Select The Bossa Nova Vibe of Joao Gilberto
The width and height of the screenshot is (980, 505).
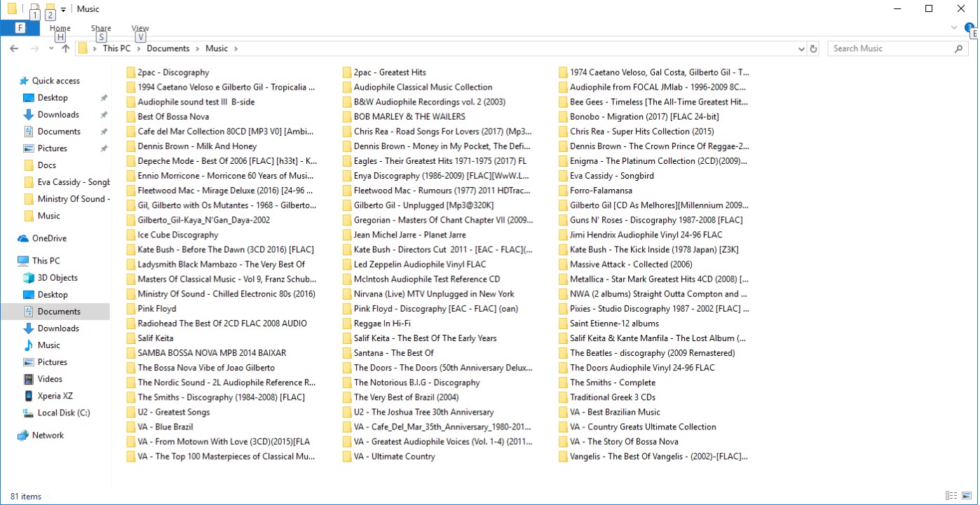pyautogui.click(x=206, y=368)
